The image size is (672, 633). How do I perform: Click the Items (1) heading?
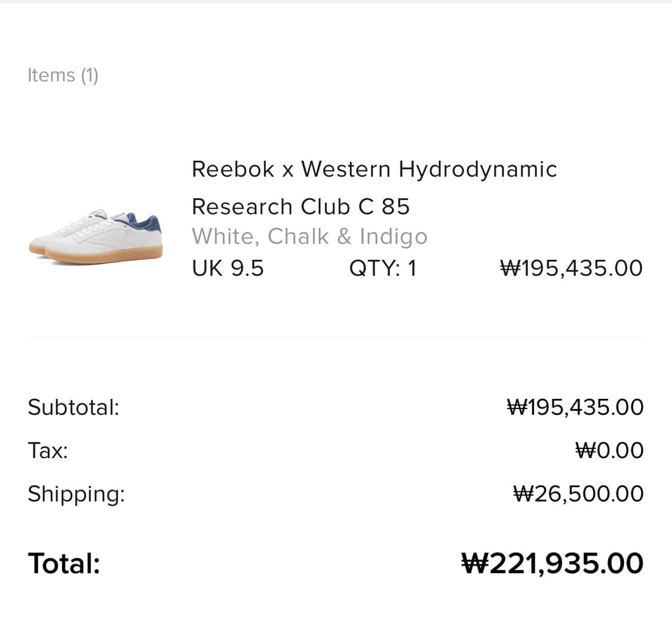[x=63, y=75]
